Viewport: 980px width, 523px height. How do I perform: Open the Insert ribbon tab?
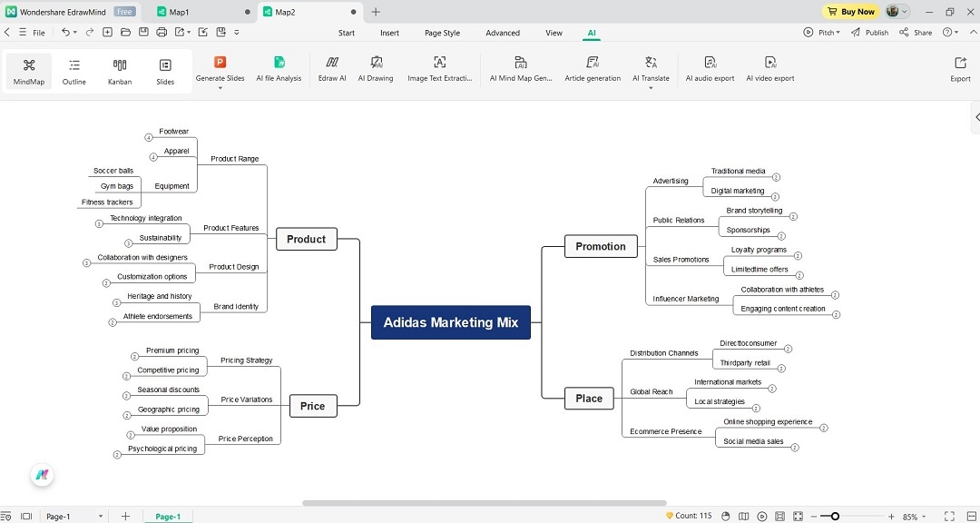coord(389,33)
